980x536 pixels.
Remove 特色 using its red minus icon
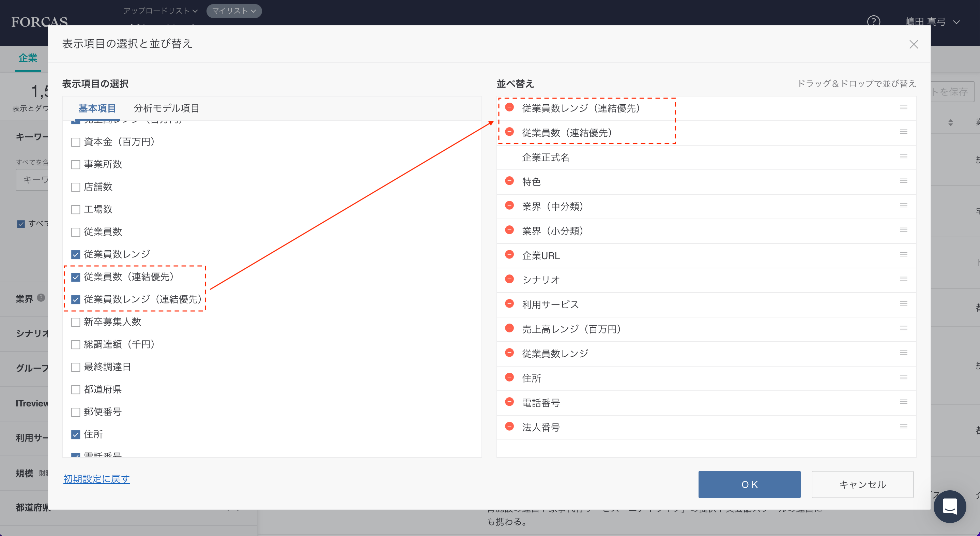[509, 181]
